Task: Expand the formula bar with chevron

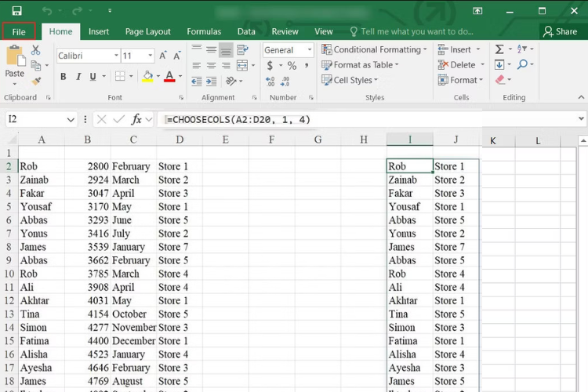Action: click(581, 118)
